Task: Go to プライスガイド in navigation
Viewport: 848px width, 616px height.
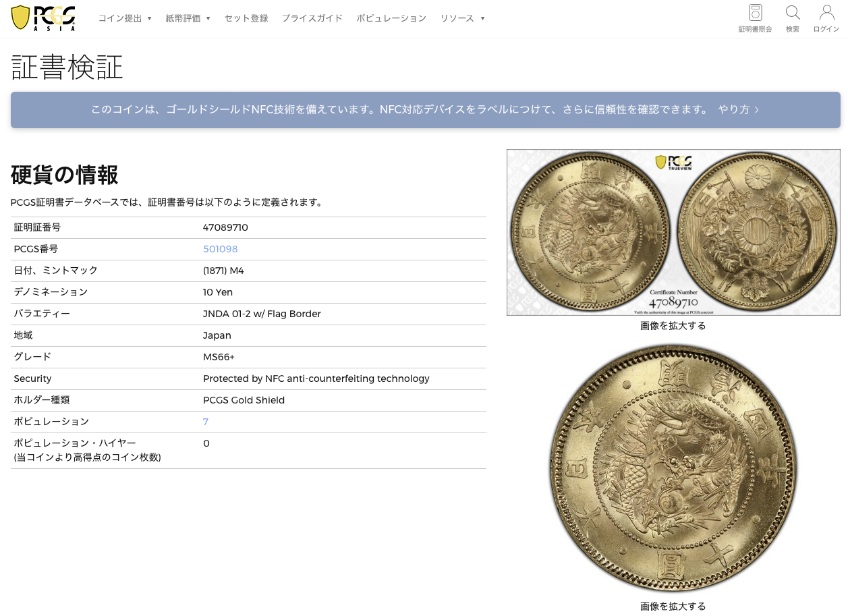Action: (x=312, y=18)
